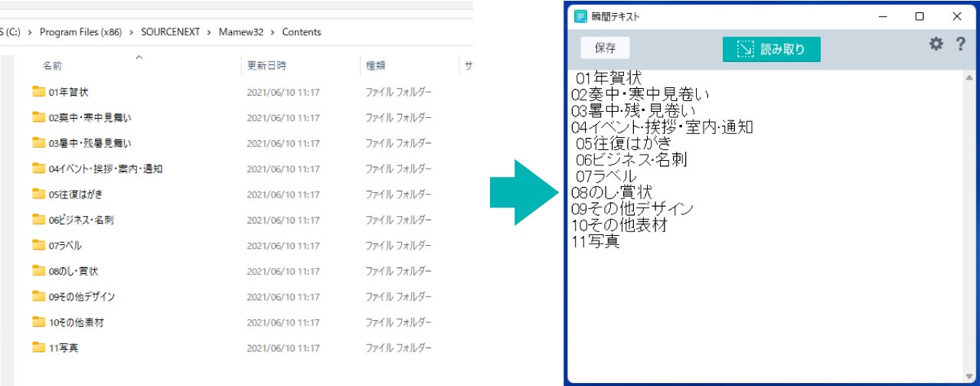Expand chevron after SOURCENEXT in path
Screen dimensions: 980x386
point(211,32)
